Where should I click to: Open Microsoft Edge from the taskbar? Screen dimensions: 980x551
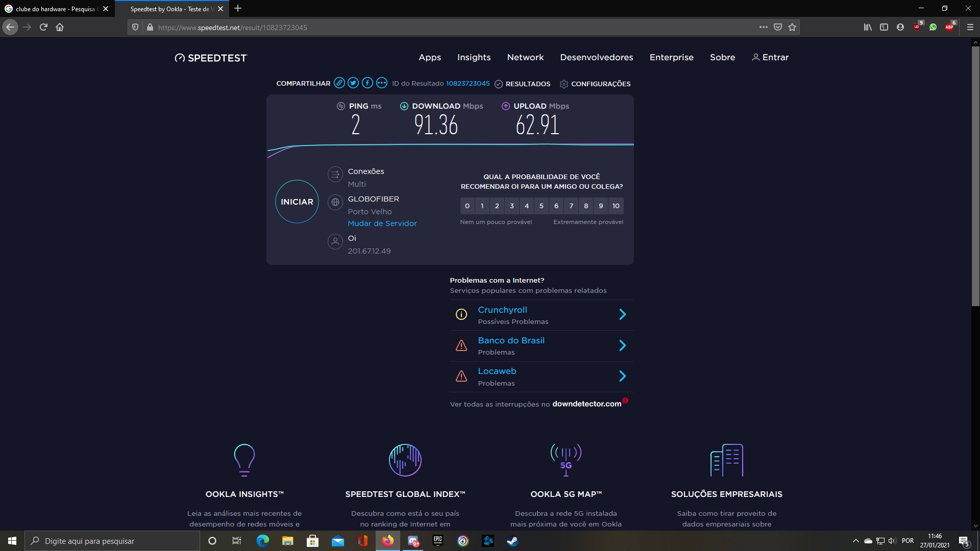pos(263,541)
